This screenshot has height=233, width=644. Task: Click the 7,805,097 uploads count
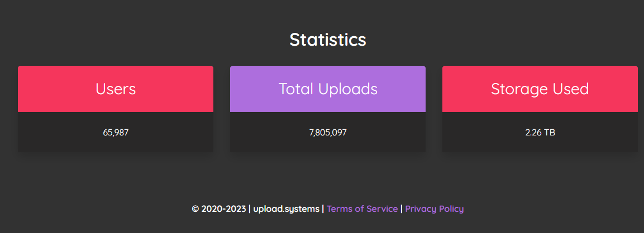(x=328, y=133)
